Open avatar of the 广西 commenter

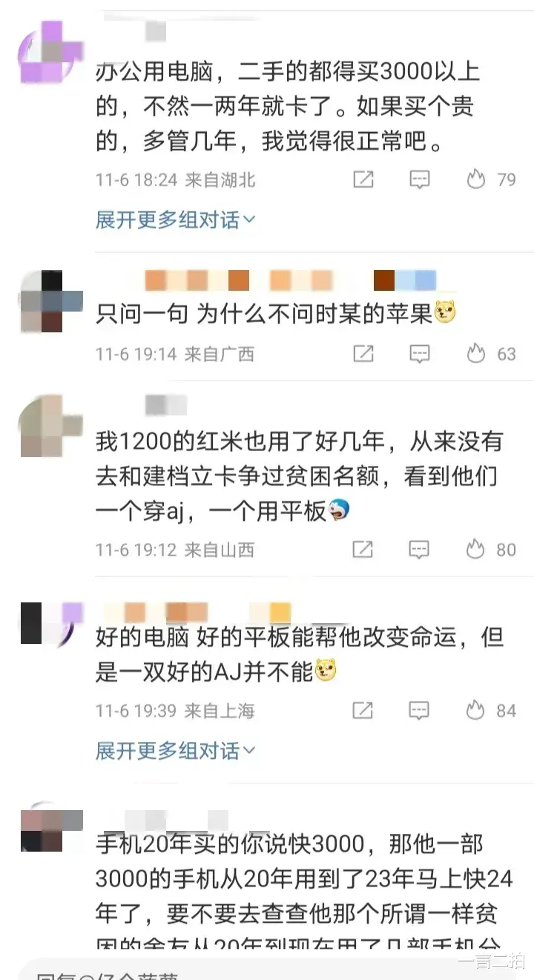[50, 301]
